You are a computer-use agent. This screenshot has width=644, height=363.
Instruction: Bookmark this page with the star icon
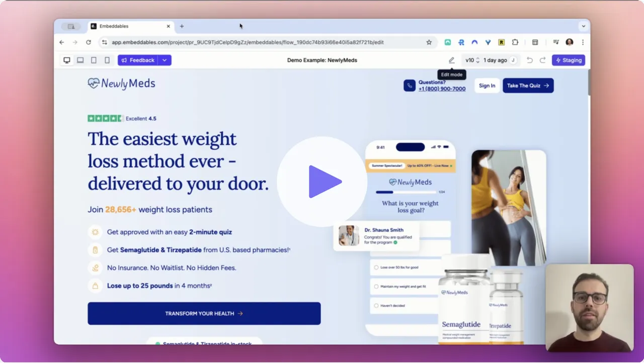[429, 42]
